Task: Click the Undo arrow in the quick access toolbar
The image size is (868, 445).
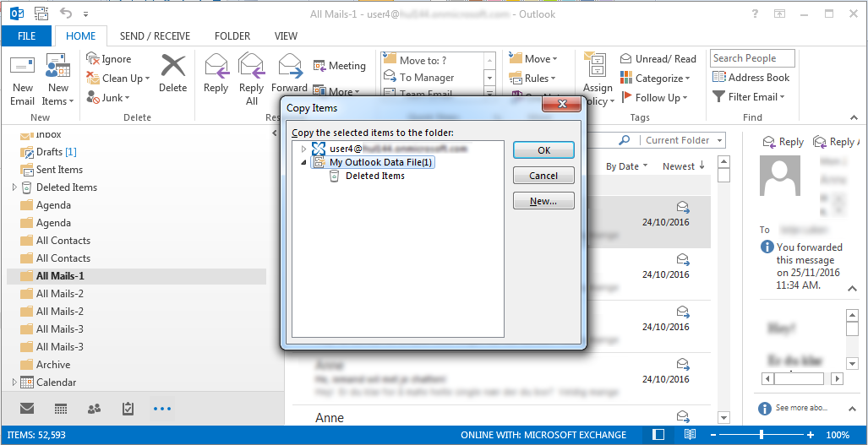Action: [x=66, y=14]
